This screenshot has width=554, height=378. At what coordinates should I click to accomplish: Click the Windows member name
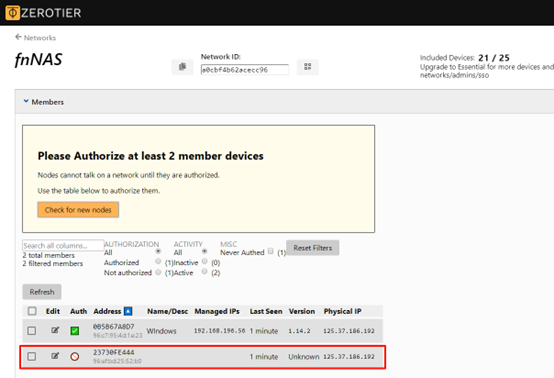pyautogui.click(x=161, y=331)
